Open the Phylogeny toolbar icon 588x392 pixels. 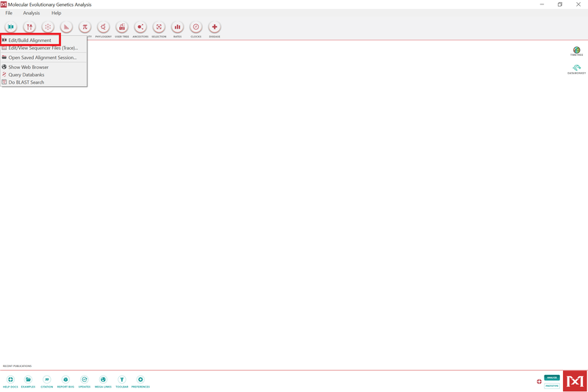pyautogui.click(x=103, y=27)
